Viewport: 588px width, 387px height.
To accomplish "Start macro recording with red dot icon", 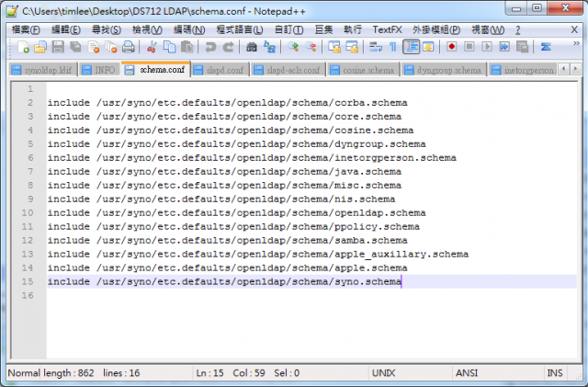I will [x=451, y=47].
